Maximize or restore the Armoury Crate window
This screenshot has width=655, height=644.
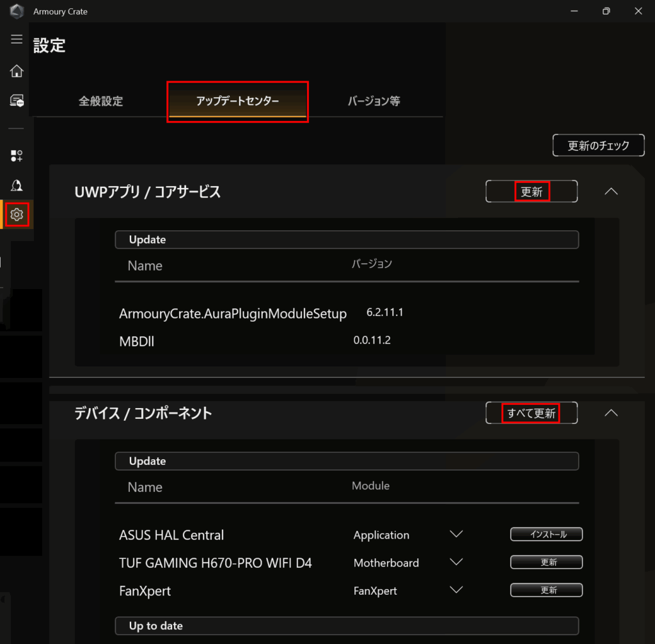click(x=606, y=12)
